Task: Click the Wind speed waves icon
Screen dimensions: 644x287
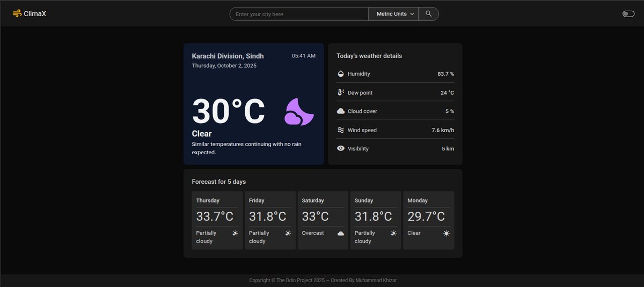Action: click(340, 130)
